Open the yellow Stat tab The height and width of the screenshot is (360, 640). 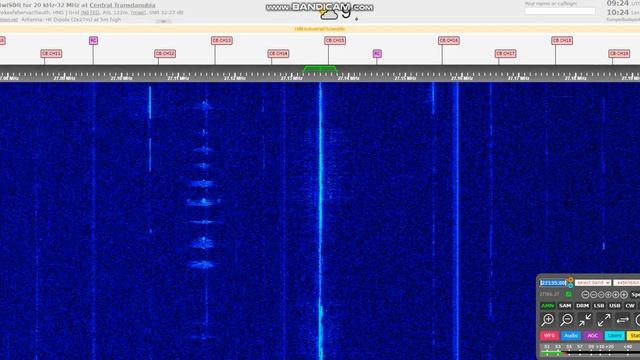click(633, 336)
